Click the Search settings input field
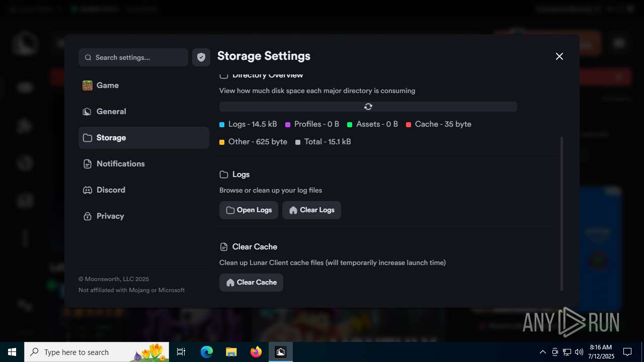Screen dimensions: 644x362 [x=133, y=57]
